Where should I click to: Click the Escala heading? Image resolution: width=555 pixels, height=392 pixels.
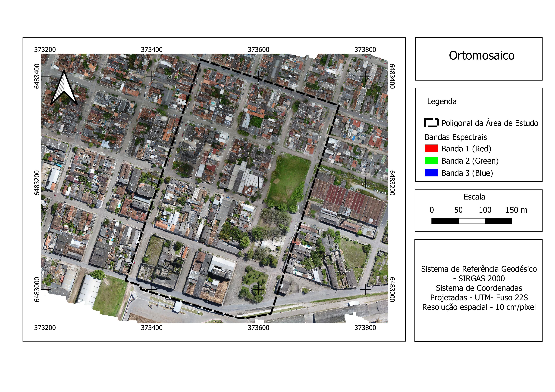click(474, 197)
